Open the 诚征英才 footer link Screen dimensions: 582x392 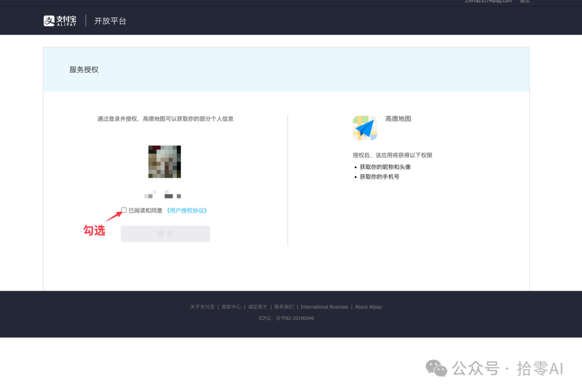pyautogui.click(x=258, y=307)
